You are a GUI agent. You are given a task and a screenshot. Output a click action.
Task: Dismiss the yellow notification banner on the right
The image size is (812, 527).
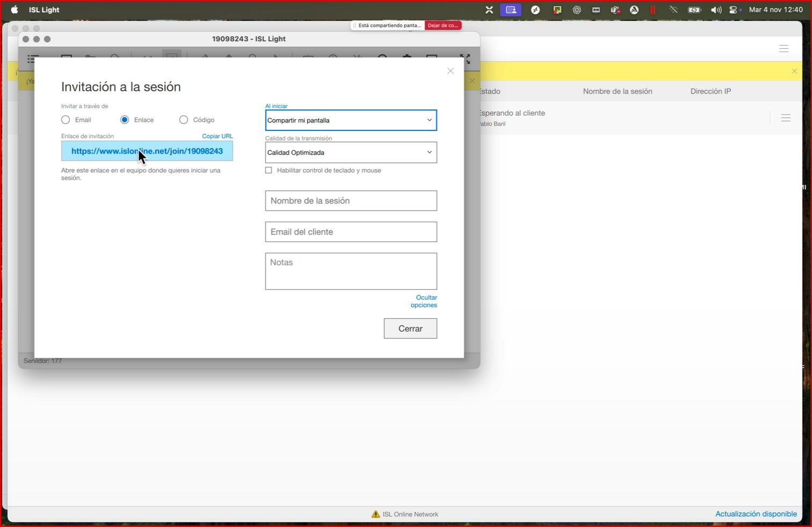click(x=794, y=71)
